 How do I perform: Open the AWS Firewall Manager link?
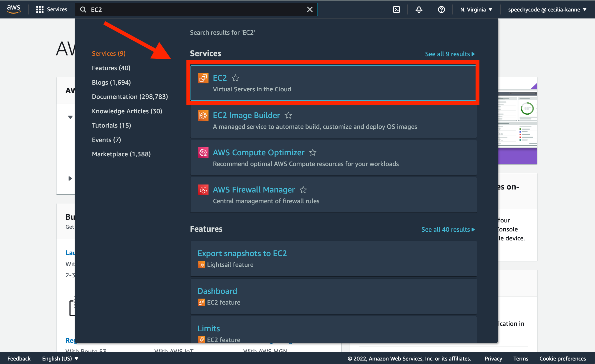point(254,190)
